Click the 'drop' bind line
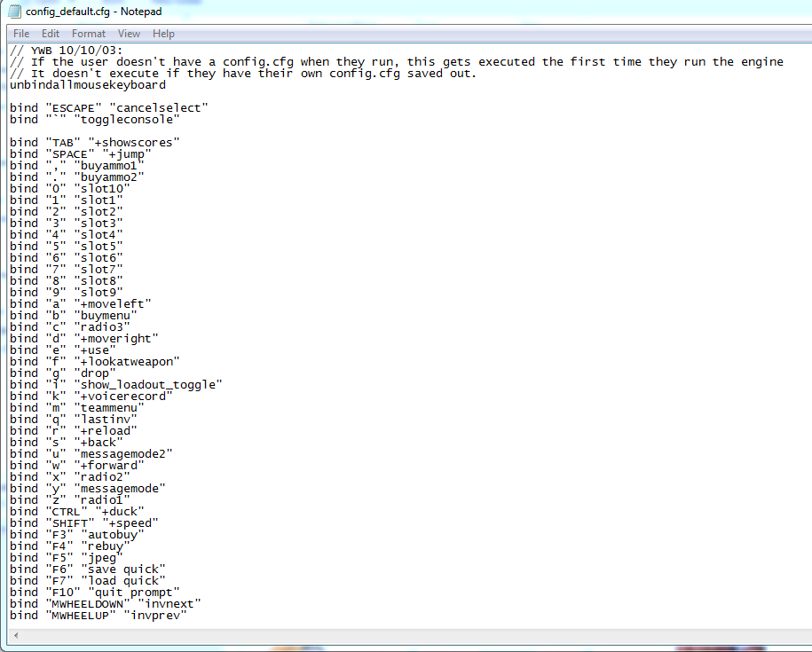This screenshot has width=812, height=652. [x=63, y=373]
